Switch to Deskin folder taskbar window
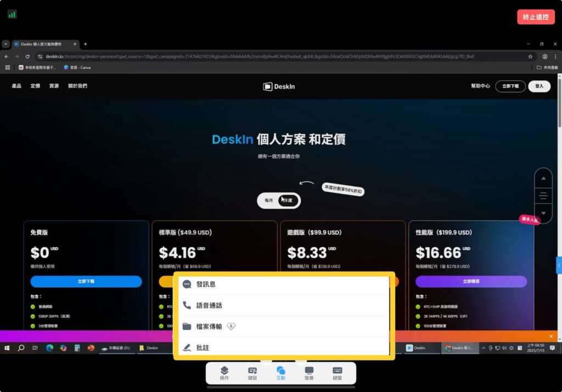562x392 pixels. [149, 348]
